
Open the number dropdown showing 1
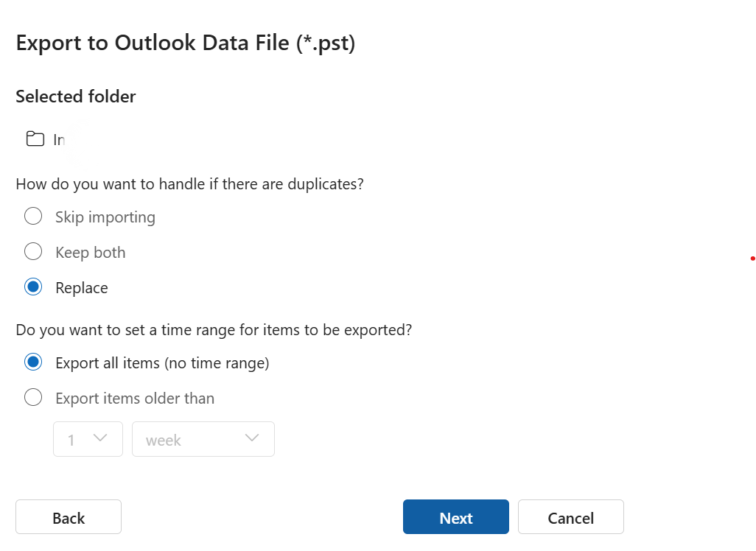click(88, 439)
